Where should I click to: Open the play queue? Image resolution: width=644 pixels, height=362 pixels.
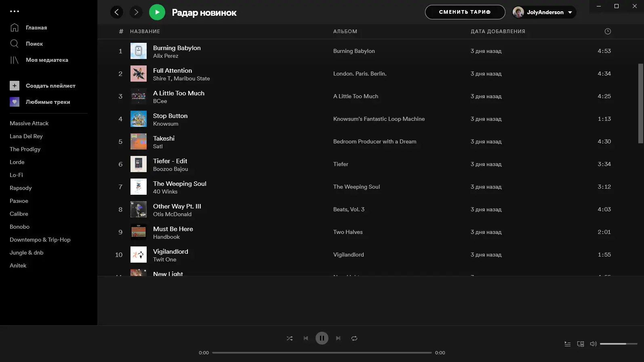(568, 344)
